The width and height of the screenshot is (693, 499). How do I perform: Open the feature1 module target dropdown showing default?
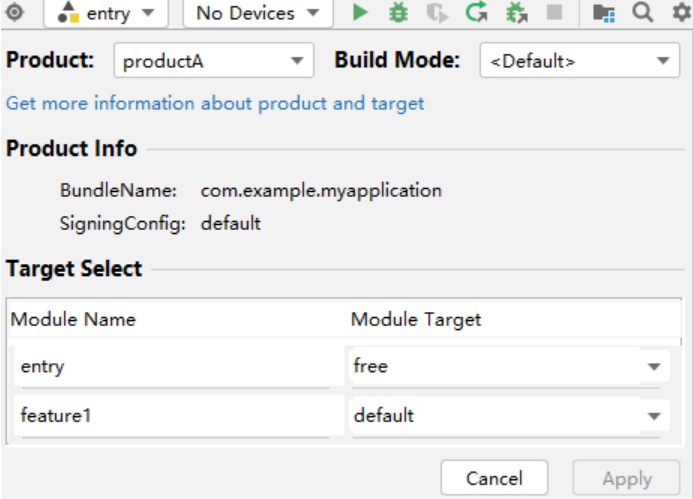point(508,415)
